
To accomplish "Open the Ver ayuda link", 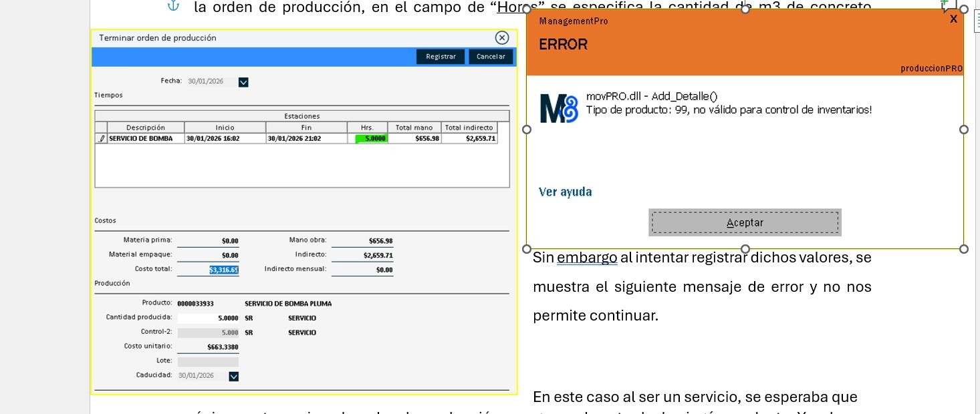I will 565,192.
